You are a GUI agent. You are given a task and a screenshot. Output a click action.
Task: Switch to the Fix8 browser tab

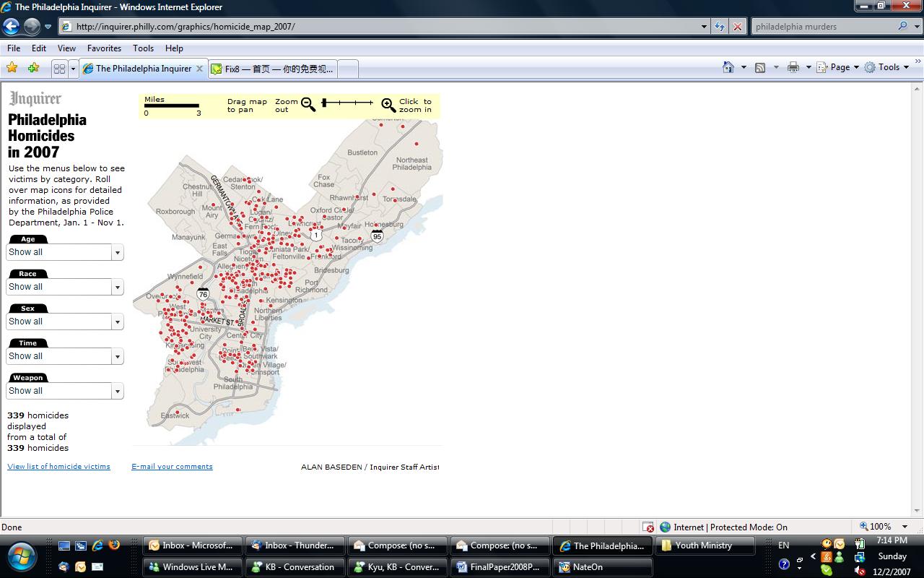(272, 69)
